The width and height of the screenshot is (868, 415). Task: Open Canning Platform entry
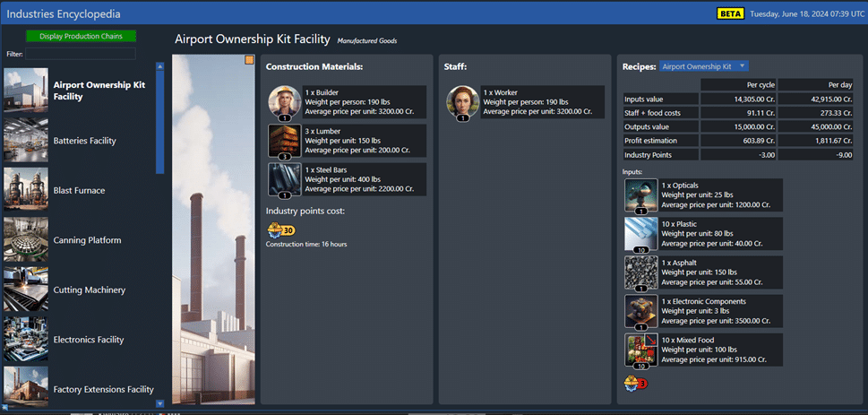coord(88,240)
